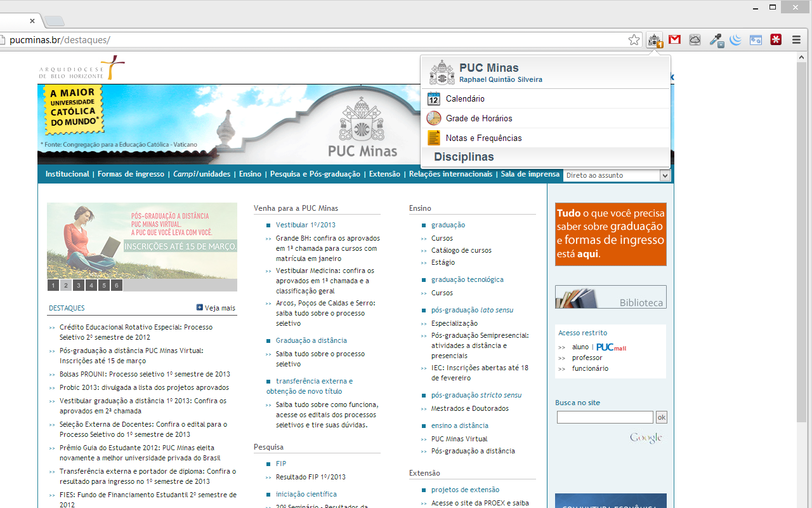Expand the Disciplinas section in popup
The image size is (812, 508).
tap(546, 157)
